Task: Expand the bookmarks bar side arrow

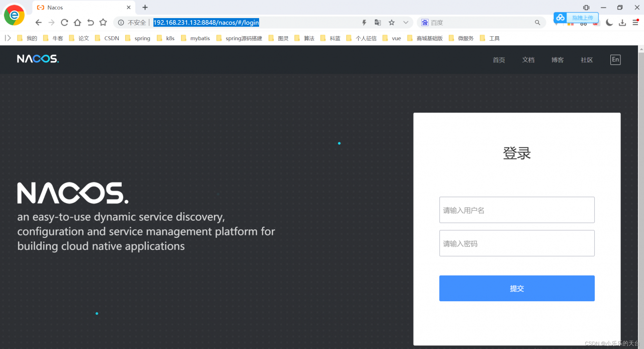Action: tap(8, 38)
